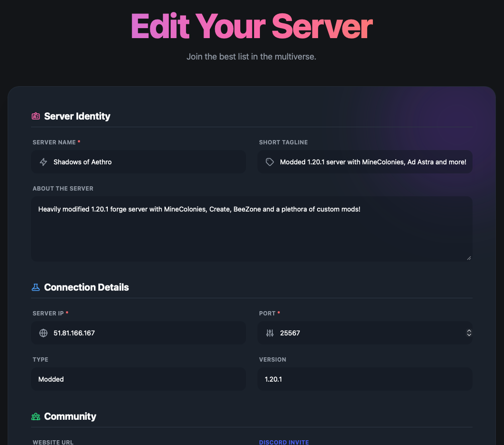Click the tag icon in Short Tagline field
Image resolution: width=504 pixels, height=445 pixels.
[270, 162]
